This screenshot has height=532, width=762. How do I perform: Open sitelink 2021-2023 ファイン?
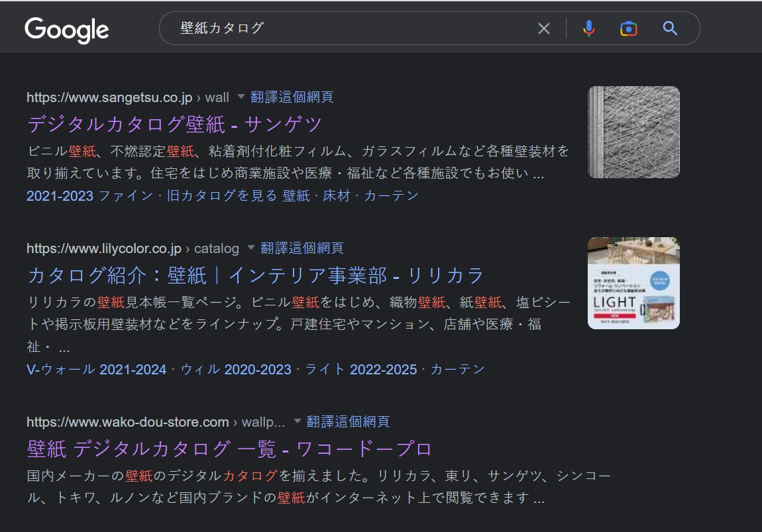90,196
